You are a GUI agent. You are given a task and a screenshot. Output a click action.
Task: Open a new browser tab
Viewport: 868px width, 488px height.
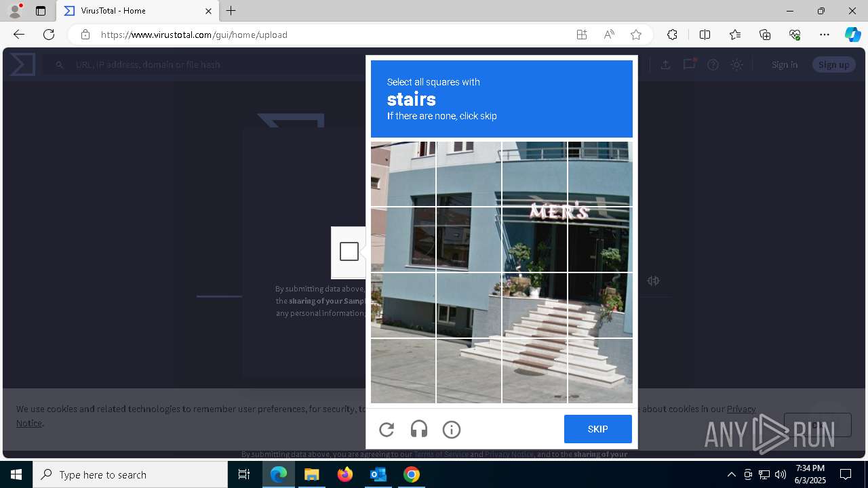231,11
